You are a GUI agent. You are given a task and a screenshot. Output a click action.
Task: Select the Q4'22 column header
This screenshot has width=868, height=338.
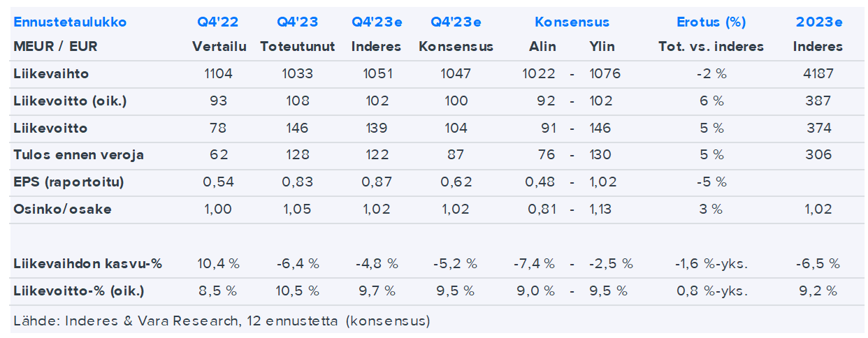coord(217,22)
